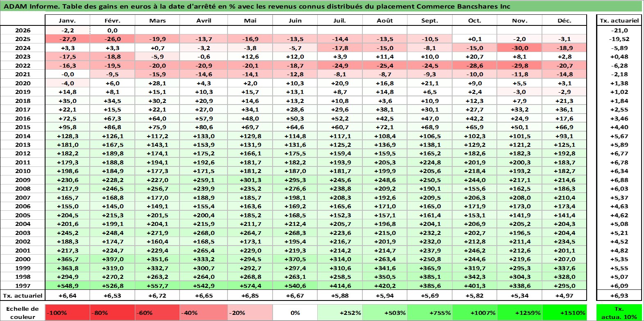
Task: Click the 'Echelle de couleur' legend label
Action: coord(23,312)
